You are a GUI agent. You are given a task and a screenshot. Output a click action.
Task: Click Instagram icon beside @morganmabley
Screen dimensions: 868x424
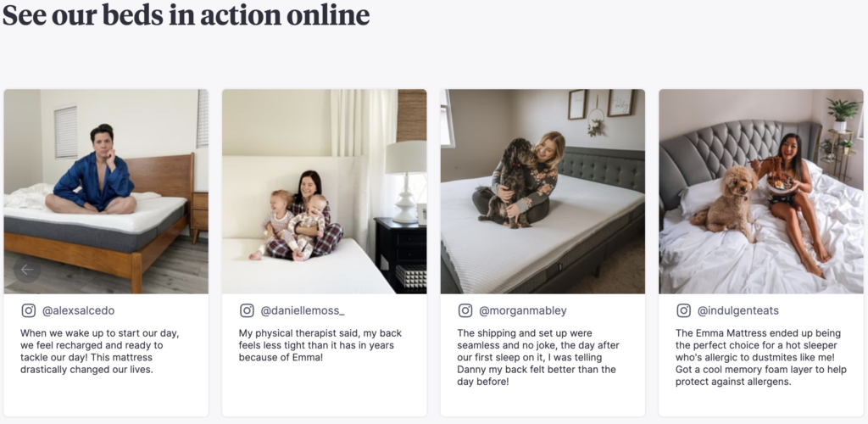(465, 310)
